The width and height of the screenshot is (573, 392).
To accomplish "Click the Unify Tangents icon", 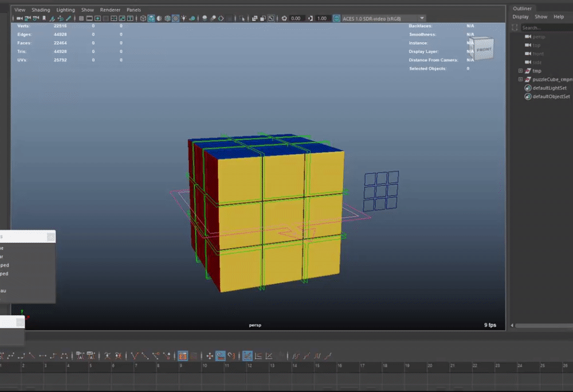I will tap(145, 356).
